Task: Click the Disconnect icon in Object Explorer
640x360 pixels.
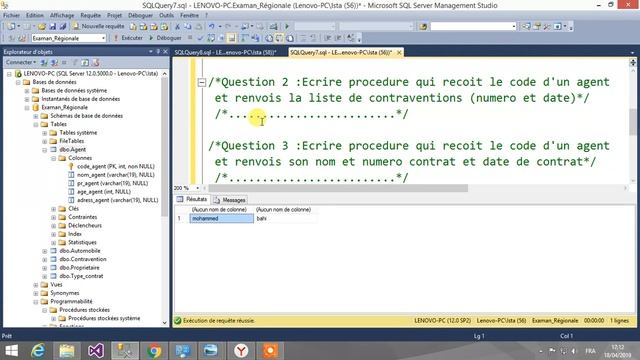Action: 54,62
